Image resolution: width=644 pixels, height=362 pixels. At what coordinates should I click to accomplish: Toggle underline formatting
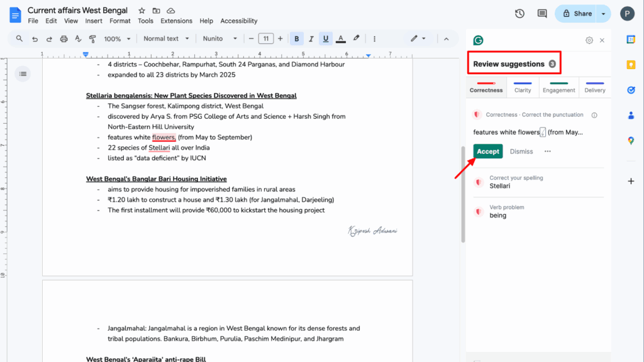[325, 38]
